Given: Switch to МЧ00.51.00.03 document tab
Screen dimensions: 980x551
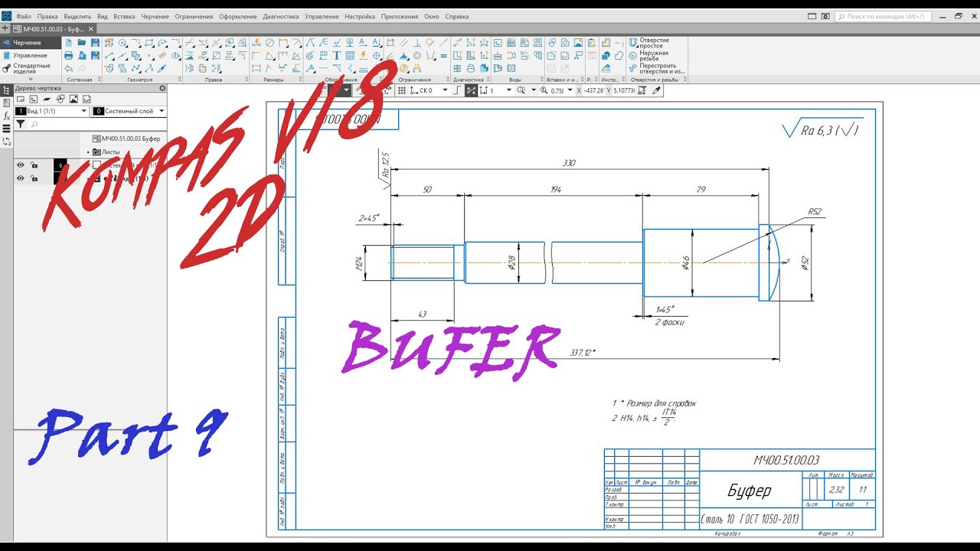Looking at the screenshot, I should point(52,29).
